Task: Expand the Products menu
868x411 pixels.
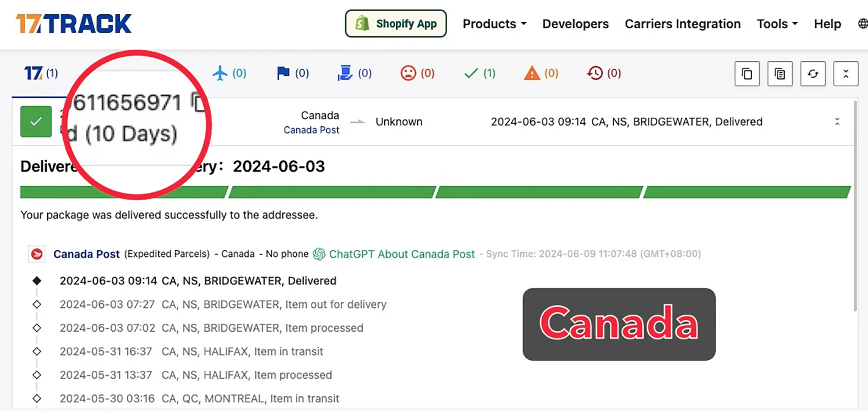Action: [494, 24]
